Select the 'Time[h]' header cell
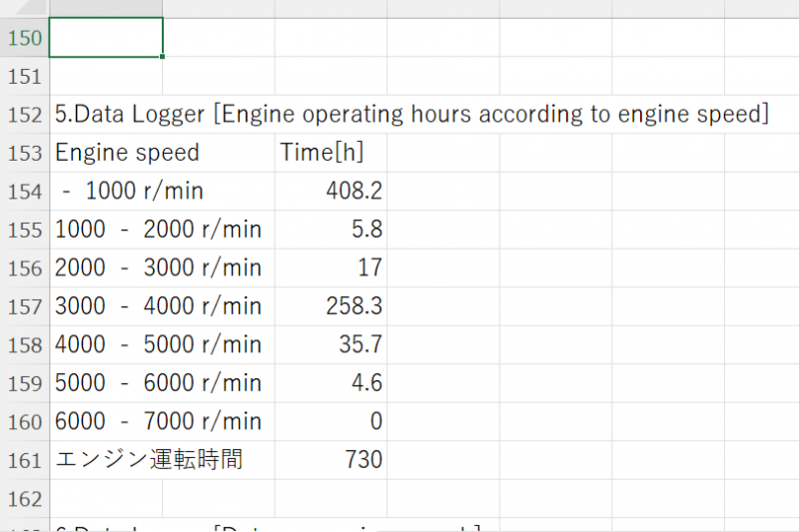Viewport: 799px width, 532px height. 320,153
